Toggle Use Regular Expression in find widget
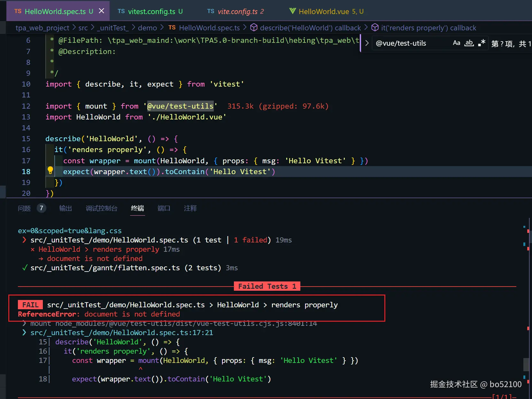This screenshot has height=399, width=532. 482,43
